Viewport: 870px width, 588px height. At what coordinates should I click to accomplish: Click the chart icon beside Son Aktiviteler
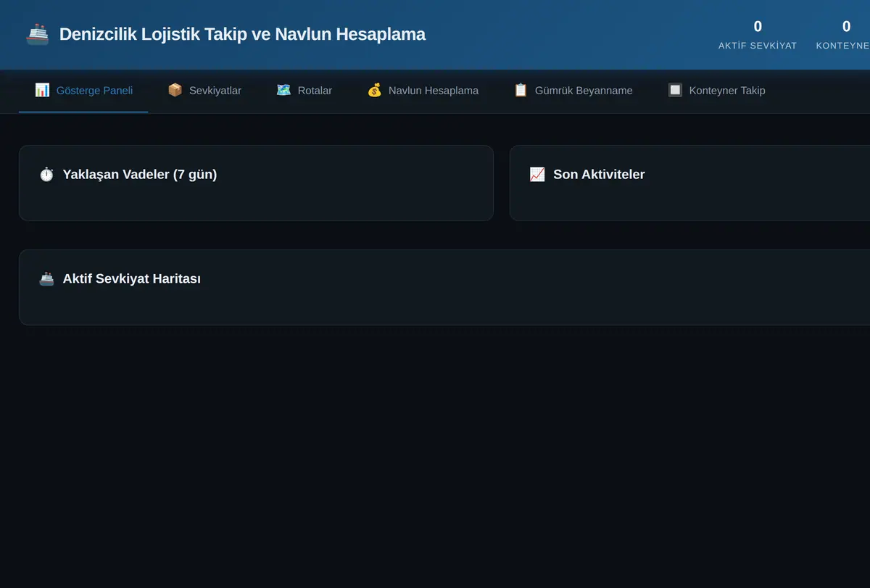pyautogui.click(x=537, y=175)
